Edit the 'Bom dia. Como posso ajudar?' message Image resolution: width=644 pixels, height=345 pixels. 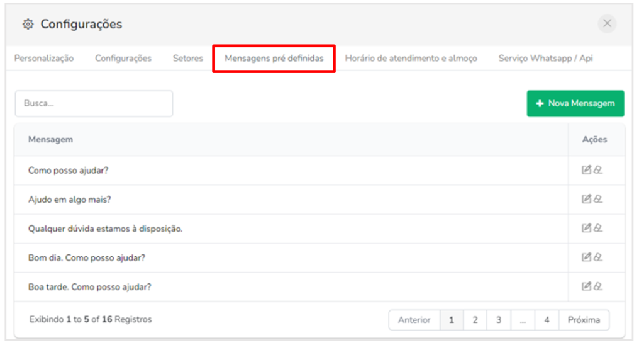pyautogui.click(x=586, y=257)
